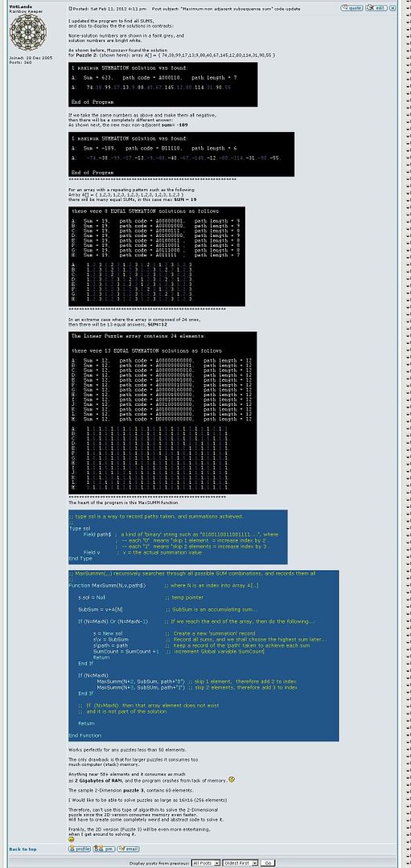
Task: Click the 'End Function' line in the code block
Action: (84, 735)
